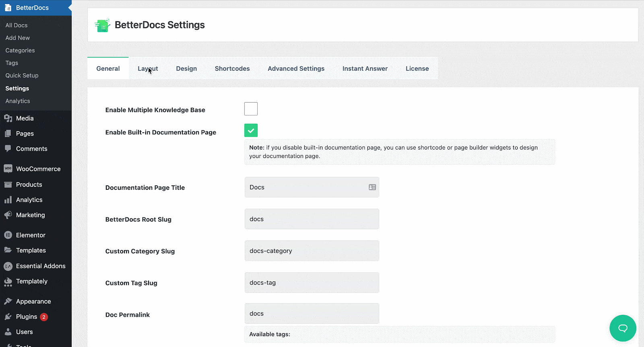
Task: Click the Essential Addons icon
Action: pyautogui.click(x=8, y=266)
